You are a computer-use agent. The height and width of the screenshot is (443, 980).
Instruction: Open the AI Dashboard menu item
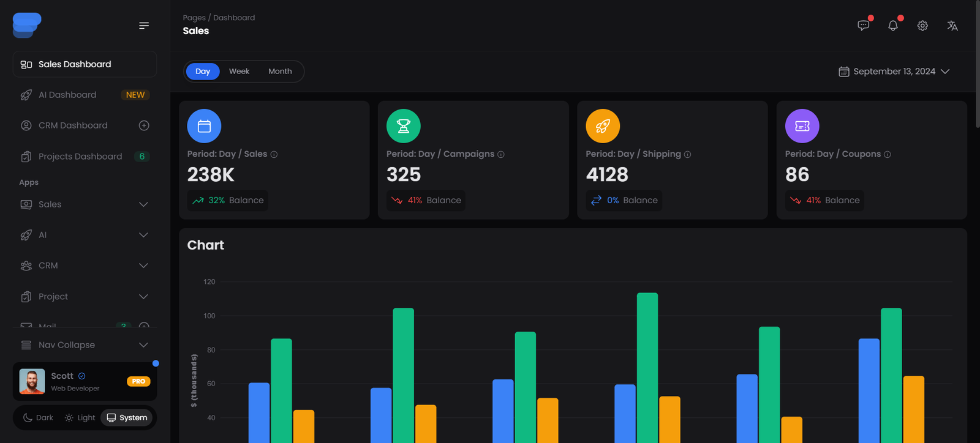click(85, 95)
